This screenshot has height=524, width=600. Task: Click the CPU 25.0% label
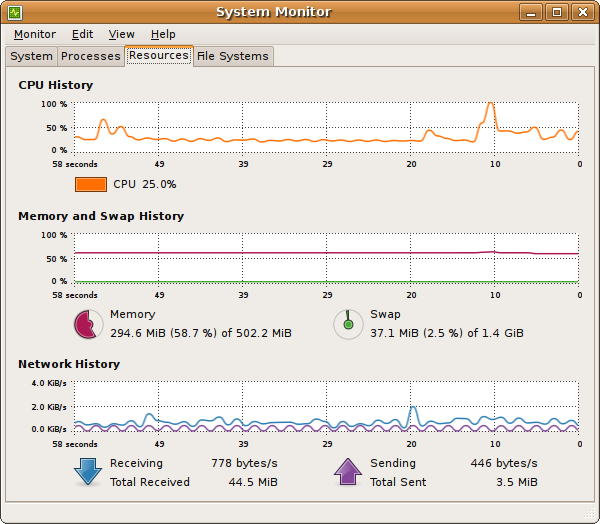pyautogui.click(x=145, y=184)
